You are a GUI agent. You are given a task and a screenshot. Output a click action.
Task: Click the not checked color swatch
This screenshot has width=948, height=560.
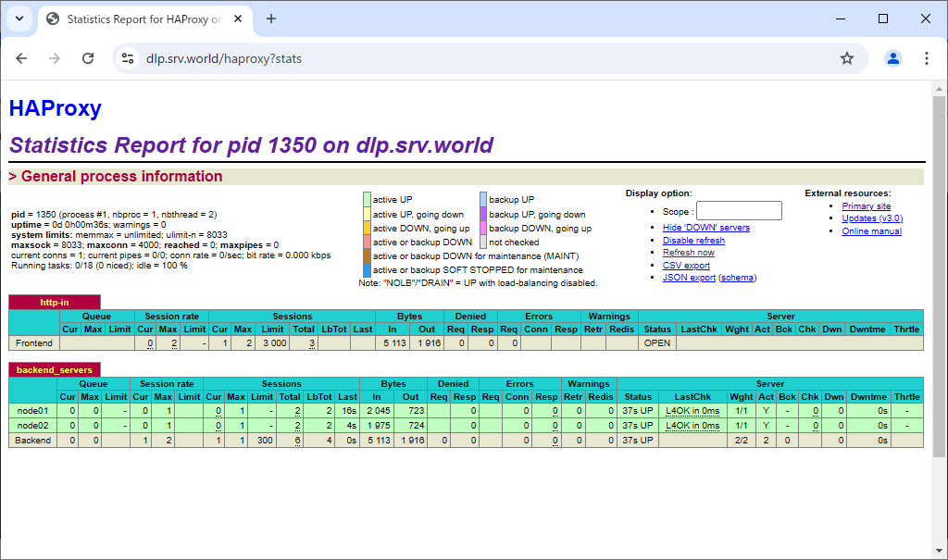[483, 242]
